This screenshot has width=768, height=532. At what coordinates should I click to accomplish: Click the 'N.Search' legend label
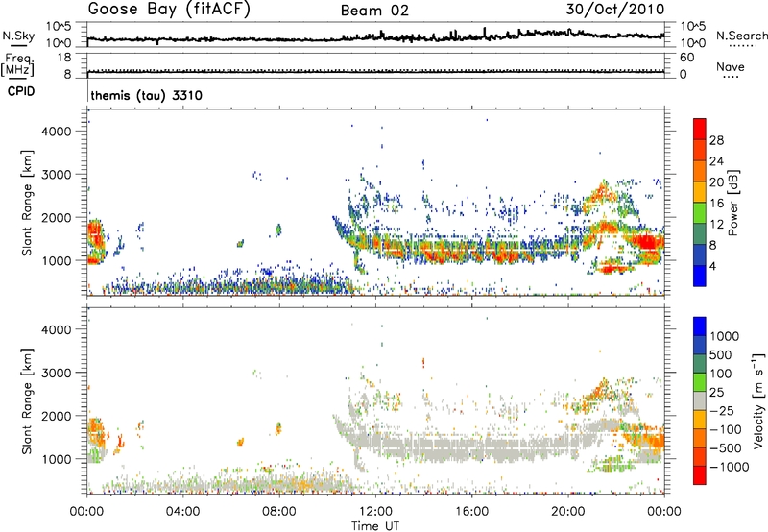[741, 36]
